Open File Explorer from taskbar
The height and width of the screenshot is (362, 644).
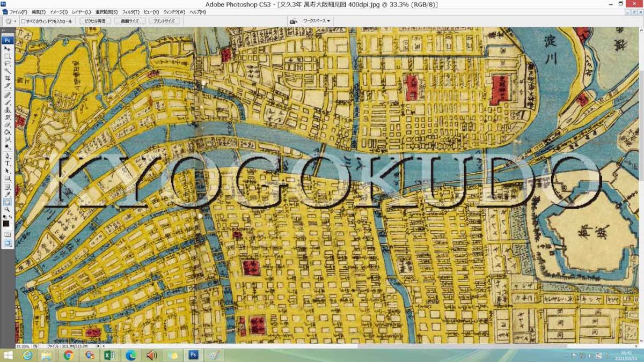(x=47, y=356)
